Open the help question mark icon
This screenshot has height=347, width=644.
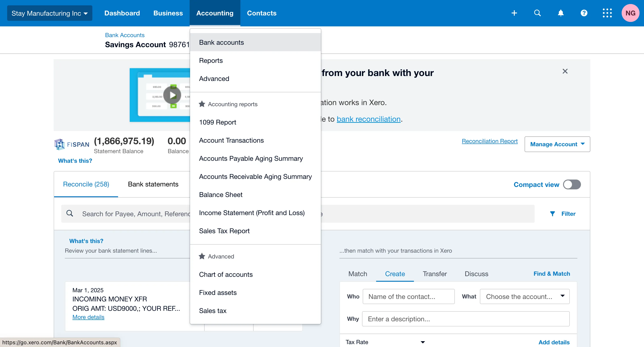point(584,13)
